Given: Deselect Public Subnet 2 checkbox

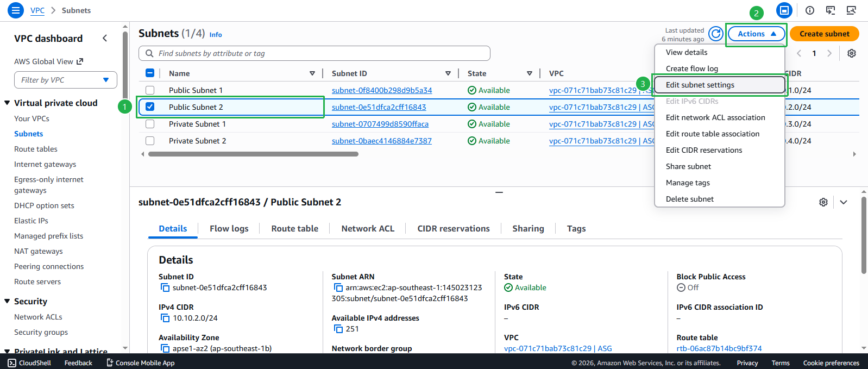Looking at the screenshot, I should click(150, 107).
